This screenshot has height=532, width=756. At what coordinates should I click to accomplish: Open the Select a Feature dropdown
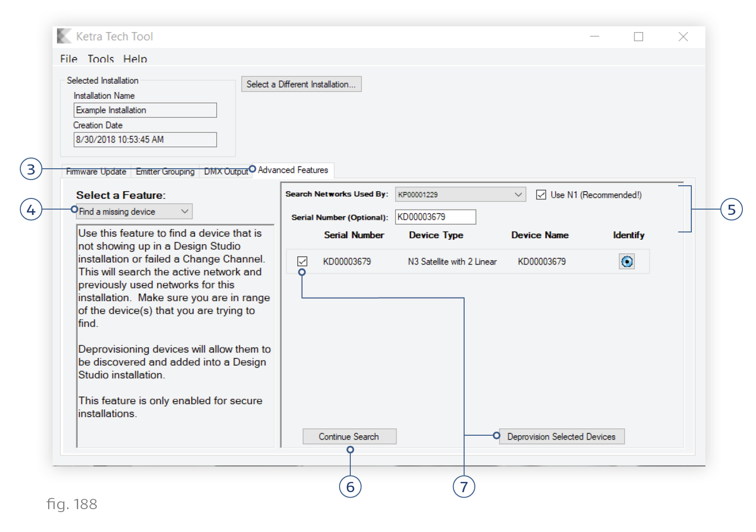click(x=135, y=212)
